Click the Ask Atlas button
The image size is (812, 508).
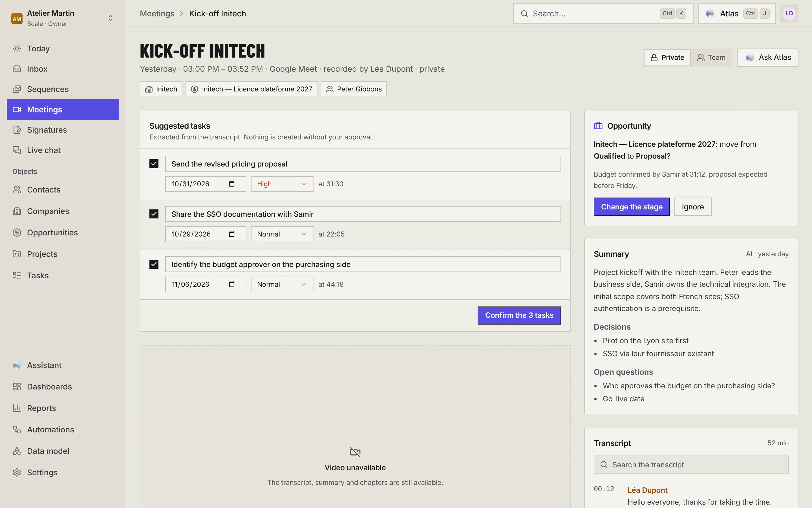point(767,58)
